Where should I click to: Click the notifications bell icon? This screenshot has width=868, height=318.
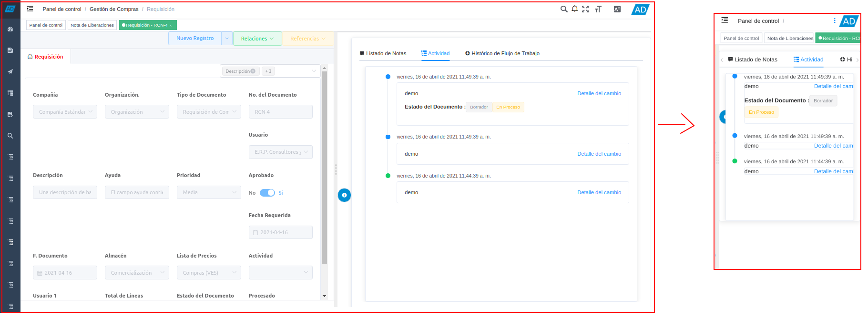(x=575, y=9)
